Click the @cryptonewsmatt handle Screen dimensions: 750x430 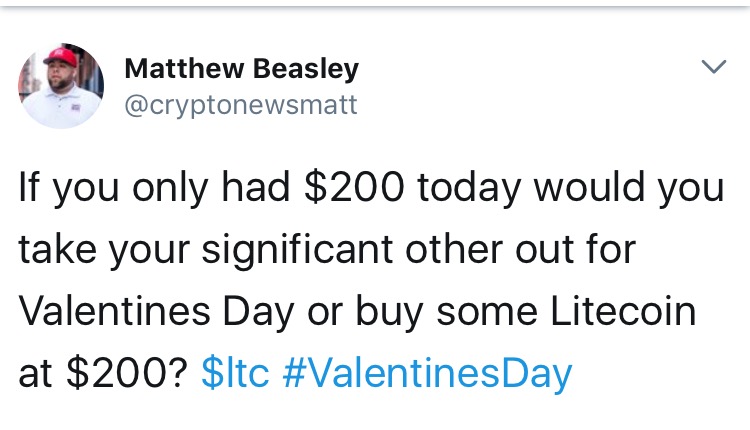pyautogui.click(x=241, y=106)
